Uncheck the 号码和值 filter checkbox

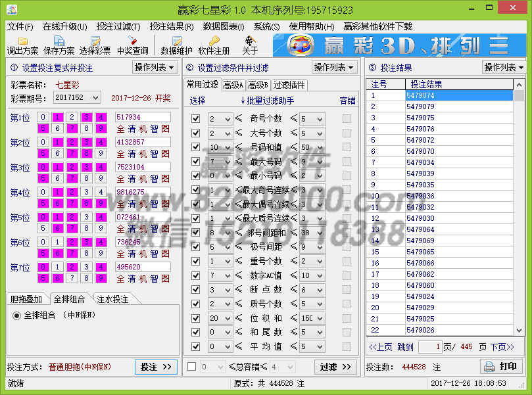(196, 147)
